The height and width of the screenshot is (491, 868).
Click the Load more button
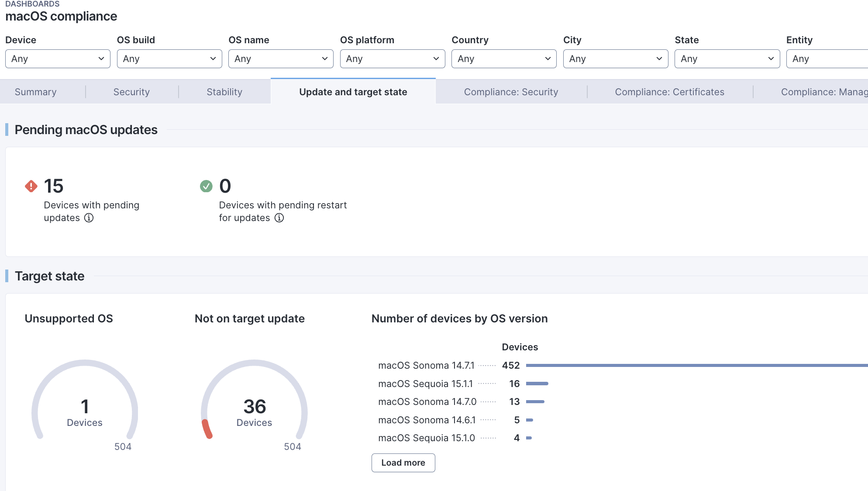pyautogui.click(x=403, y=463)
